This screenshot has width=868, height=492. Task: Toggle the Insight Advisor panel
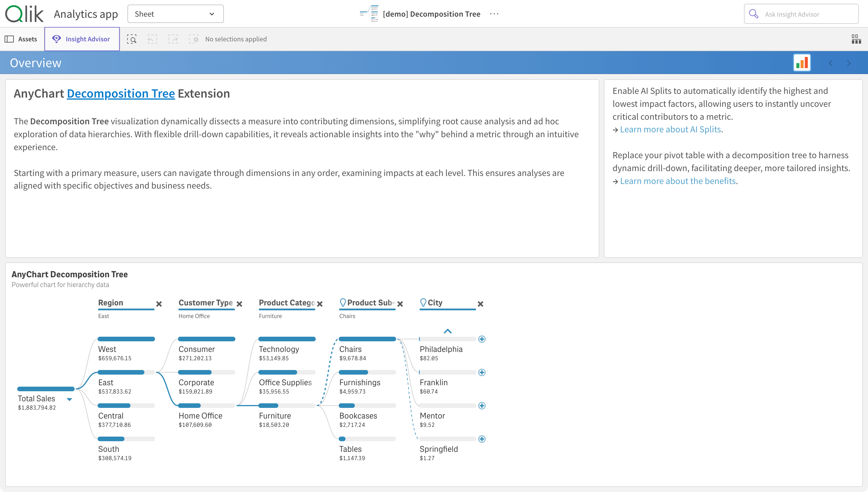82,39
